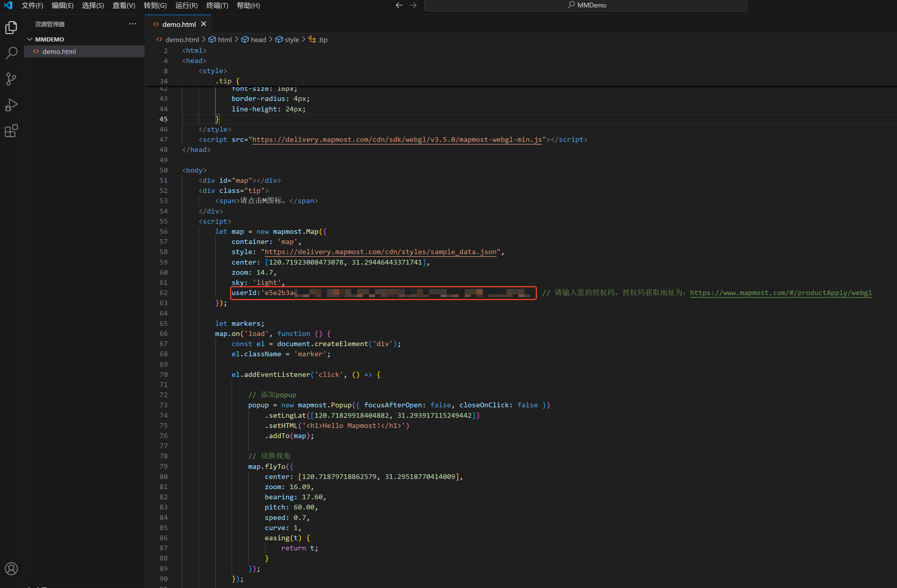Screen dimensions: 897x588
Task: Click the map.on('load' line
Action: click(273, 334)
